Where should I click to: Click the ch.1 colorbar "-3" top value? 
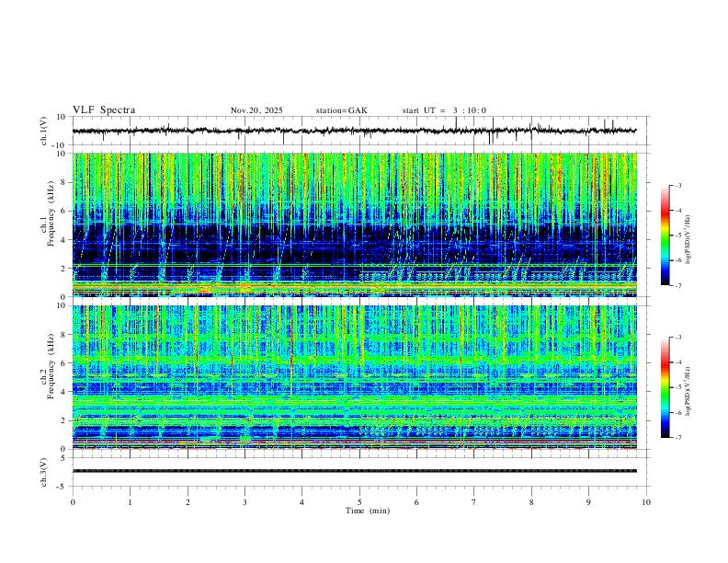click(x=678, y=186)
